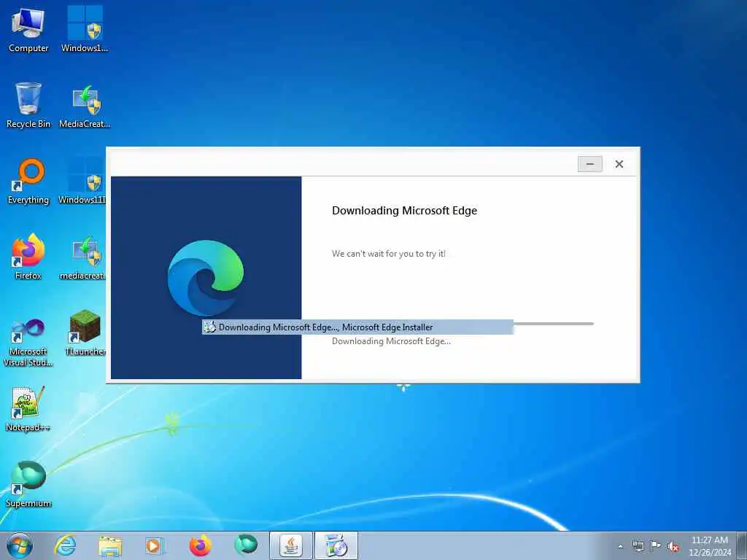The width and height of the screenshot is (747, 560).
Task: Click the 'Microsoft Edge Installer' tooltip
Action: coord(357,327)
